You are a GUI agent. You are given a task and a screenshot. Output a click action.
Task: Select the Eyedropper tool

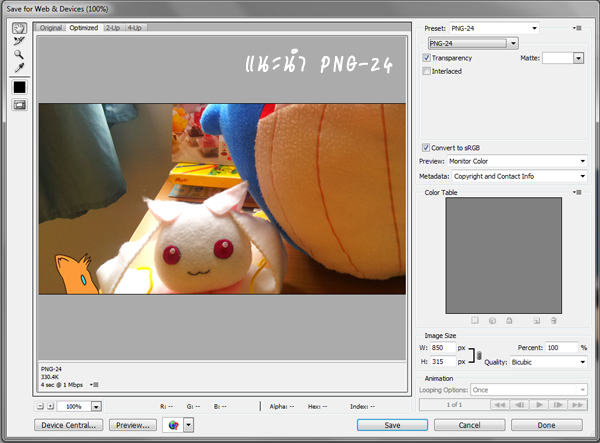[19, 68]
